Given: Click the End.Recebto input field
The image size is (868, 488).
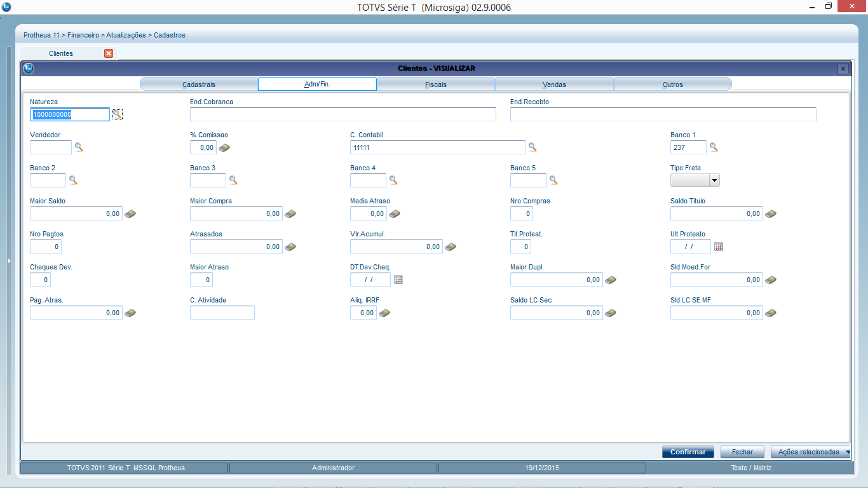Looking at the screenshot, I should pyautogui.click(x=663, y=114).
